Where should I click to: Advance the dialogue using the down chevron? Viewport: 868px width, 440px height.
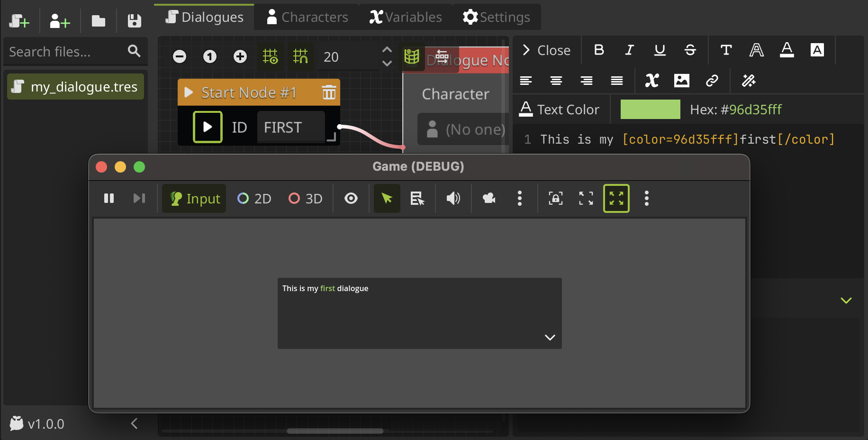(x=550, y=338)
